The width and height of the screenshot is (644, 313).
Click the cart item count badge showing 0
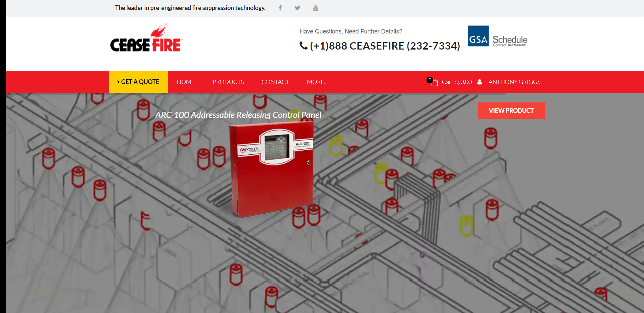click(x=430, y=80)
